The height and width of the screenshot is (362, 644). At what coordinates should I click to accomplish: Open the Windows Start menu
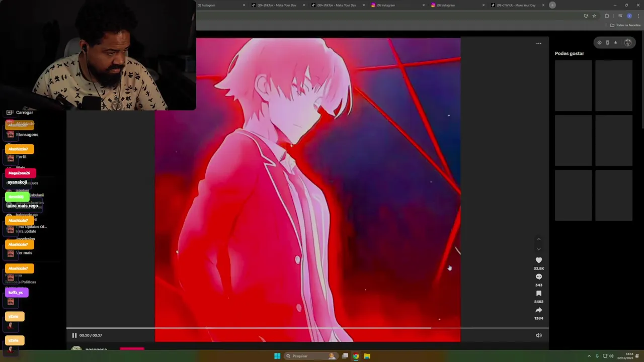277,356
